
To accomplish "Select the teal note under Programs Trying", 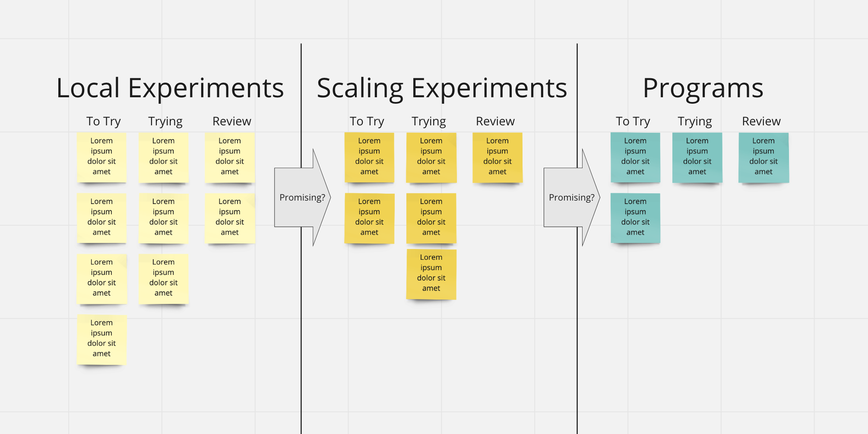I will coord(697,157).
